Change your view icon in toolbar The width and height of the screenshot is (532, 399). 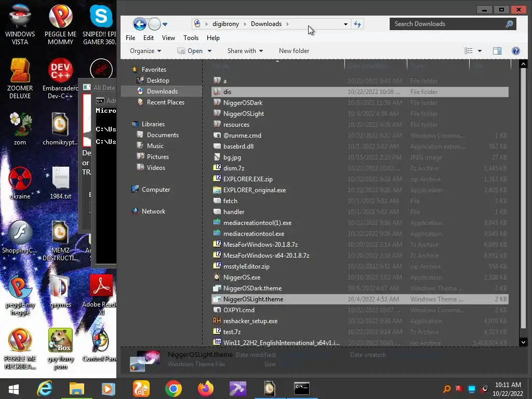point(468,51)
